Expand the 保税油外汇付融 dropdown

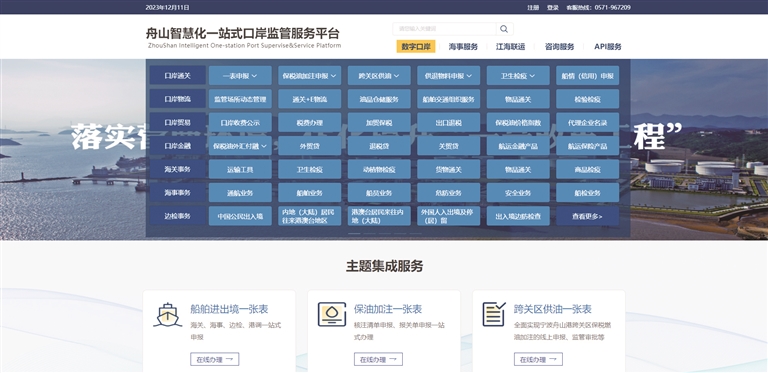click(240, 146)
